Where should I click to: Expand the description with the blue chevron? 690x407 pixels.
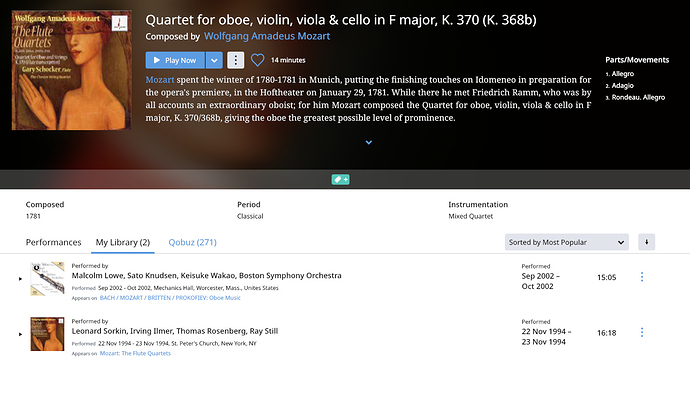(x=369, y=142)
